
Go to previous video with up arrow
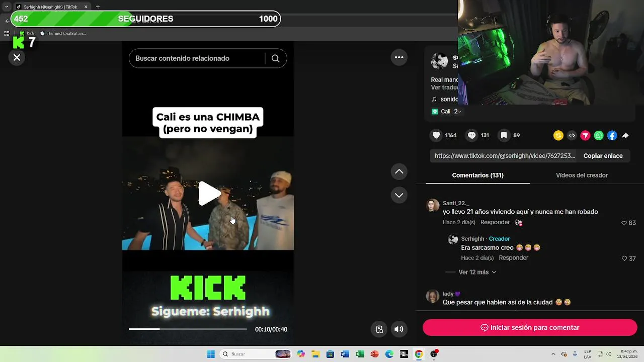pos(399,171)
